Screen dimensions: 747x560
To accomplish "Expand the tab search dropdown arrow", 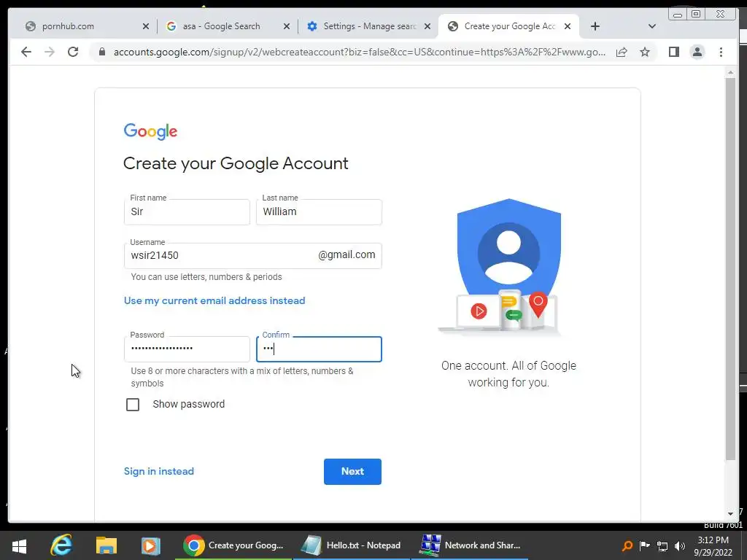I will point(652,26).
